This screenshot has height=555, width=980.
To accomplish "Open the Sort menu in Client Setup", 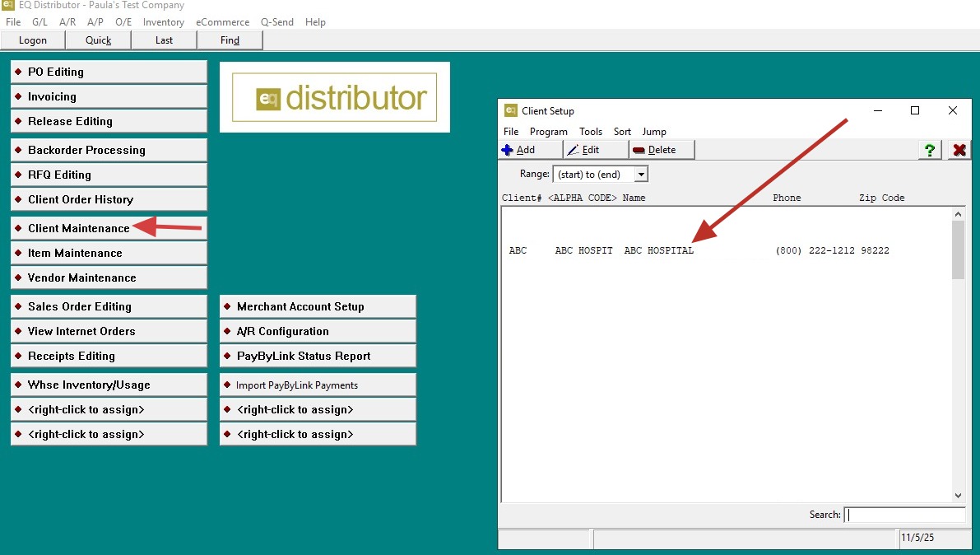I will pyautogui.click(x=623, y=132).
